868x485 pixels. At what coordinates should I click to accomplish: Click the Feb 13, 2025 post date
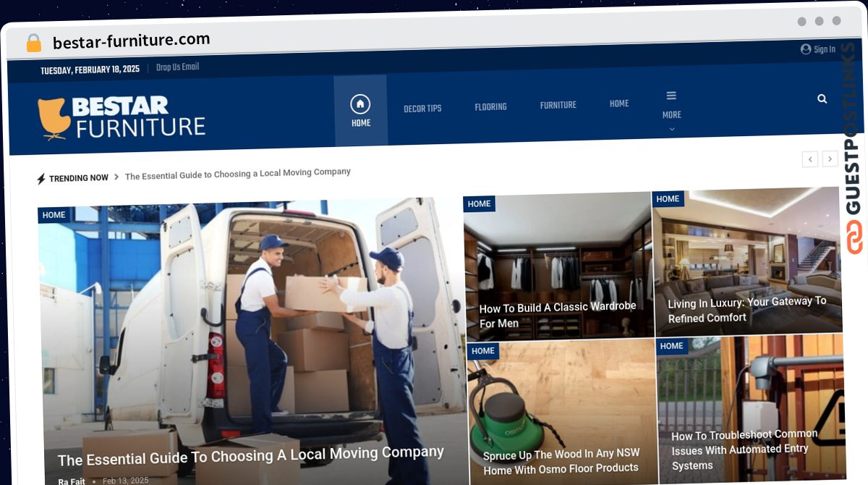[x=125, y=481]
